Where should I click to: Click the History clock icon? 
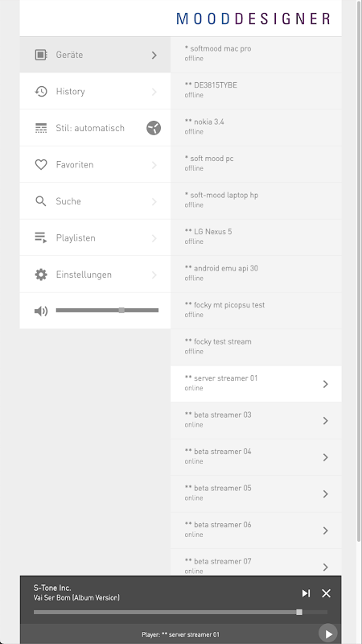pyautogui.click(x=41, y=91)
